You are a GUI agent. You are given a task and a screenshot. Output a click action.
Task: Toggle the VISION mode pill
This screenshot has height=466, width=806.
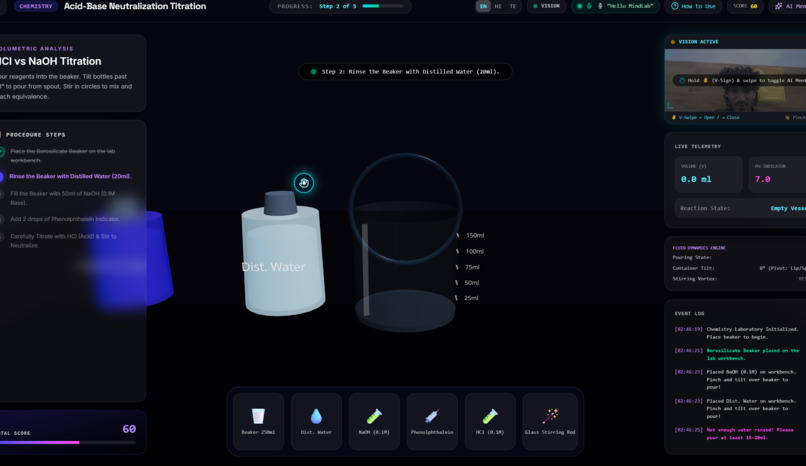[x=546, y=6]
